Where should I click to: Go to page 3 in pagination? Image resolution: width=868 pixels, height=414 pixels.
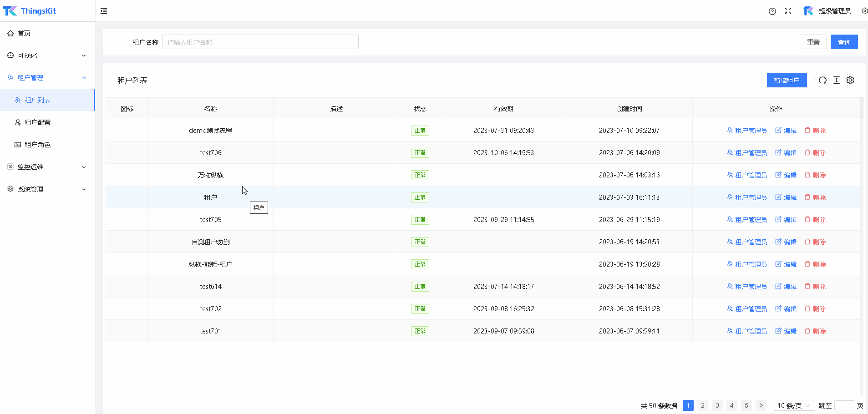pyautogui.click(x=717, y=405)
